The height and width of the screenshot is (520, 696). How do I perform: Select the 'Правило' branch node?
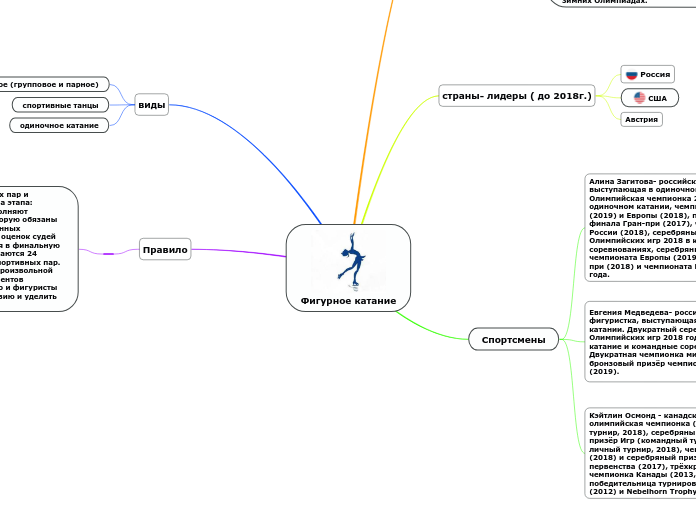click(x=165, y=250)
